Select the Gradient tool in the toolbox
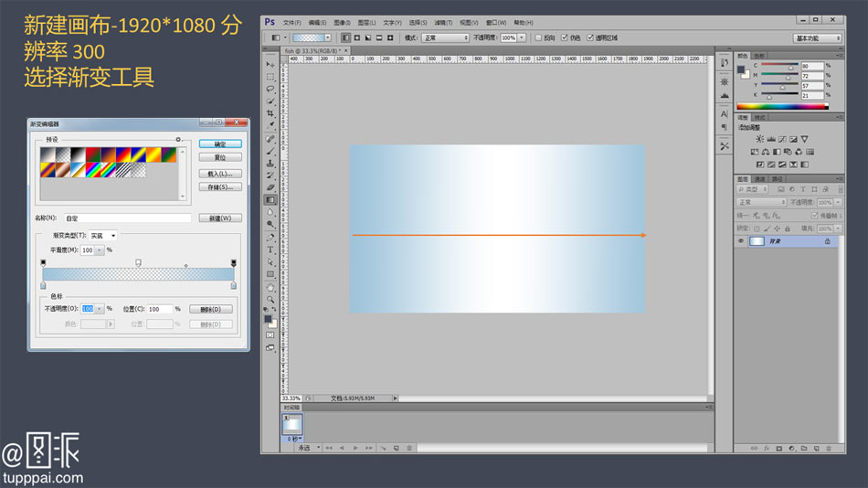Viewport: 868px width, 488px height. tap(270, 199)
